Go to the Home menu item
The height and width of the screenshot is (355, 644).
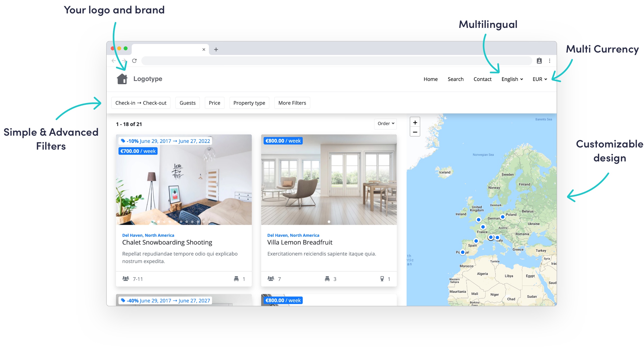(x=430, y=79)
